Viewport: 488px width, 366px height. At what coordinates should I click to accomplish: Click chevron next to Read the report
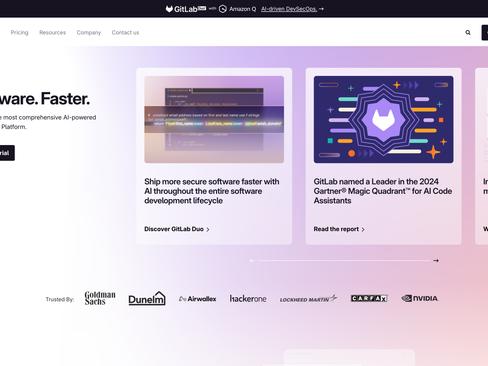pyautogui.click(x=363, y=229)
